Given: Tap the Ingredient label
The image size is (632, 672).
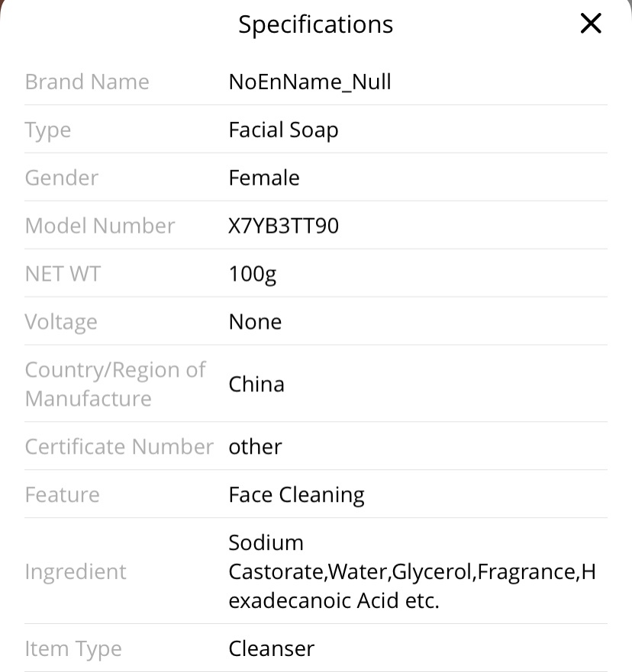Looking at the screenshot, I should point(76,572).
